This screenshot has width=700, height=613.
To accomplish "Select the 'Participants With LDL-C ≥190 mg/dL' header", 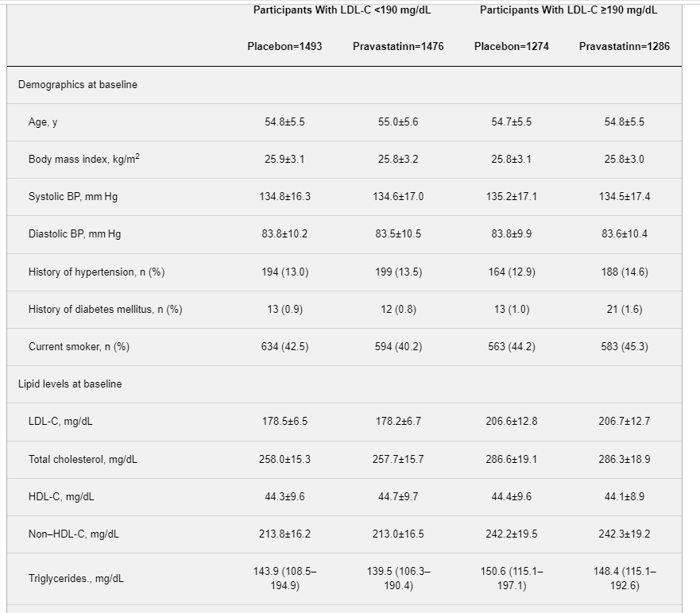I will click(568, 10).
